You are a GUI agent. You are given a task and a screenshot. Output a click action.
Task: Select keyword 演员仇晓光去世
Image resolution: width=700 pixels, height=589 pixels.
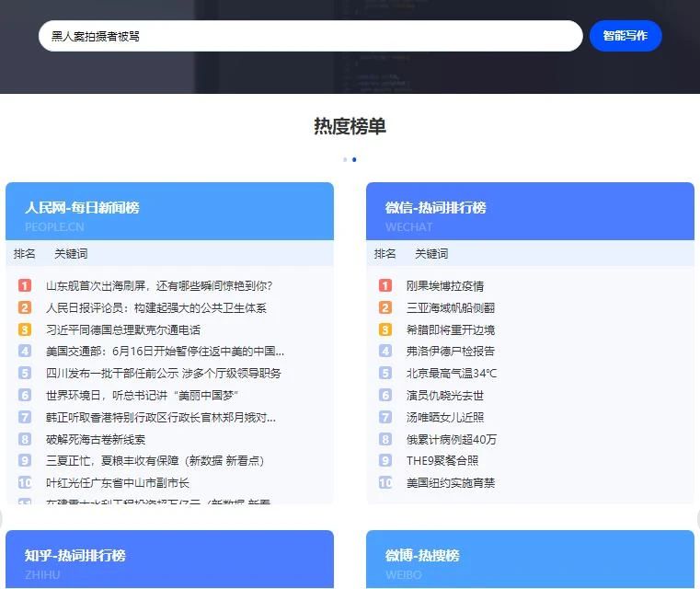(445, 395)
